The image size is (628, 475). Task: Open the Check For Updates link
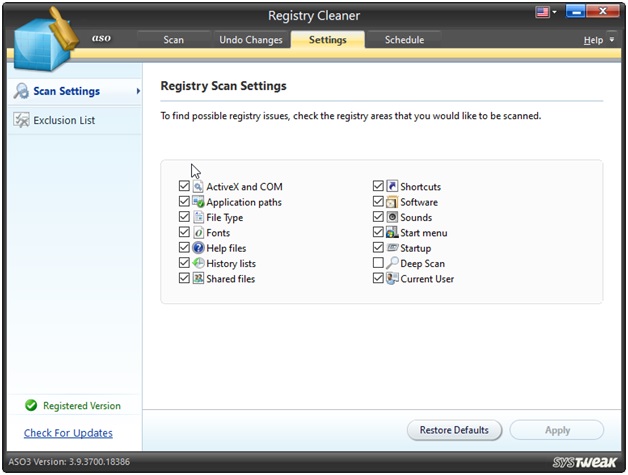point(68,433)
